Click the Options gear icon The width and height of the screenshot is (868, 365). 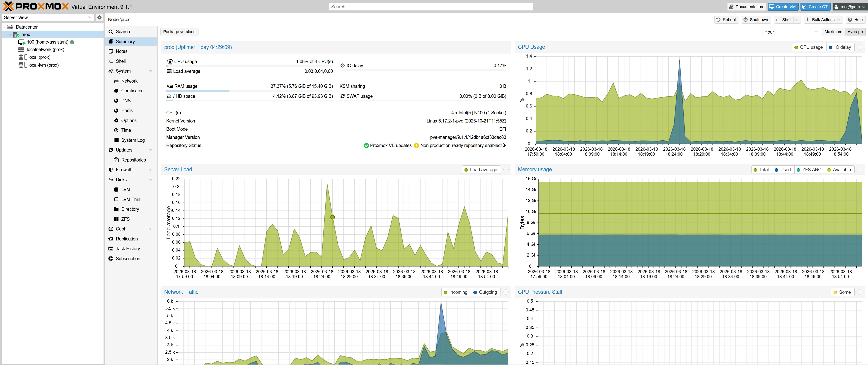coord(116,120)
